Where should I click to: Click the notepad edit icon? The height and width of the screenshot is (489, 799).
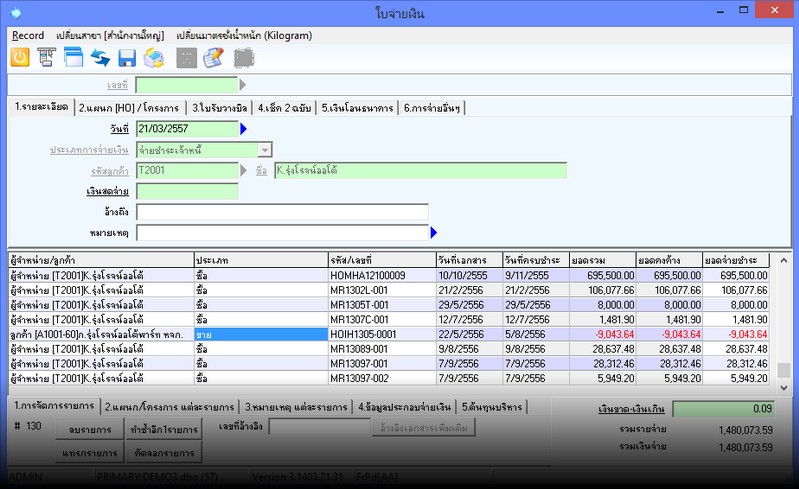(213, 58)
